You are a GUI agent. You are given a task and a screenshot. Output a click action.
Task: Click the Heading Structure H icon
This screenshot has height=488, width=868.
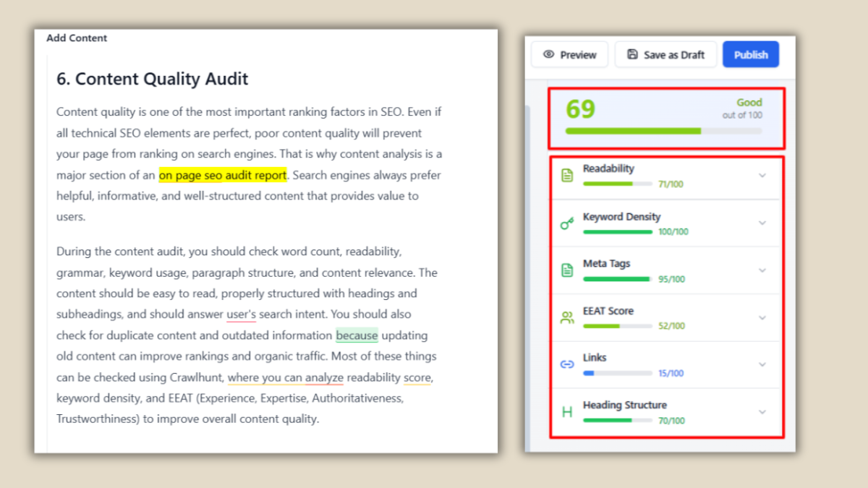(x=567, y=412)
